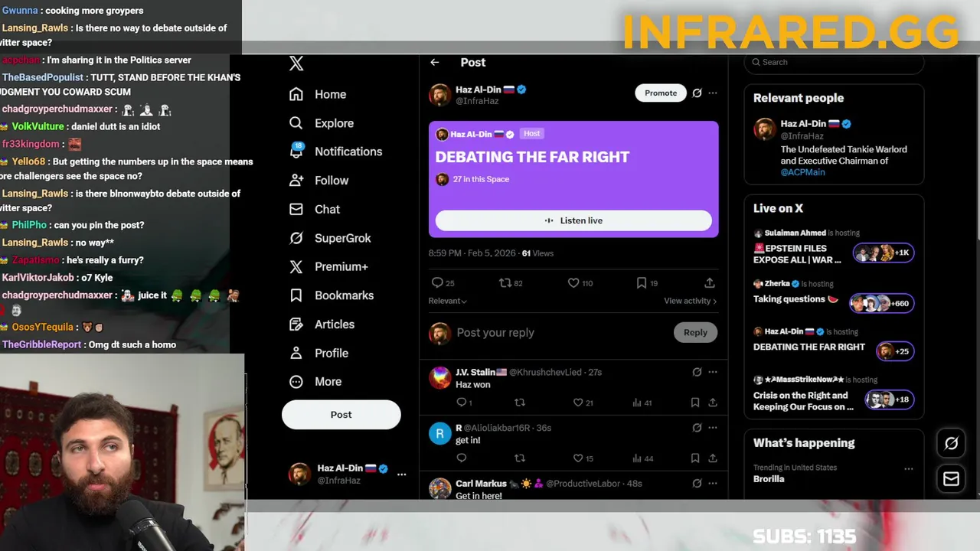980x551 pixels.
Task: Expand the More menu in sidebar
Action: [x=315, y=381]
